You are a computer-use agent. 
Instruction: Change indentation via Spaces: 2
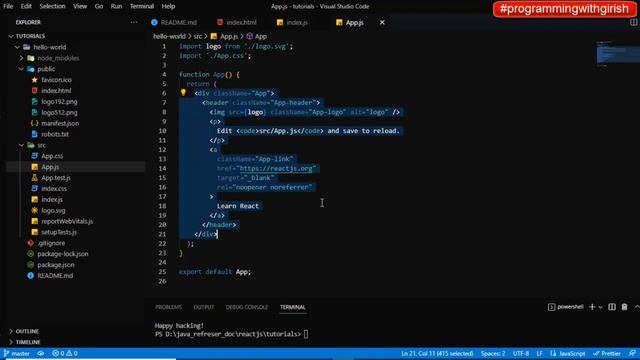(493, 353)
